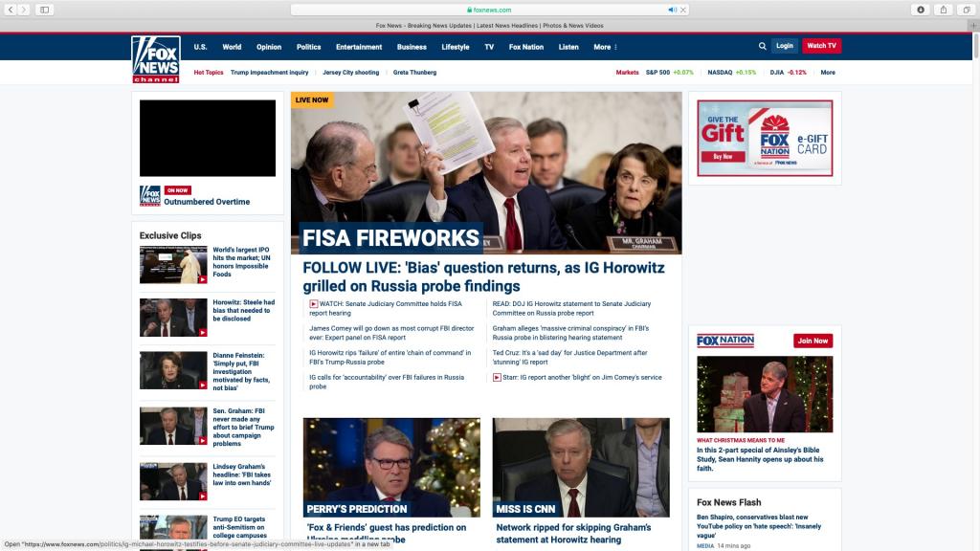
Task: Open the TV nav item
Action: 489,47
